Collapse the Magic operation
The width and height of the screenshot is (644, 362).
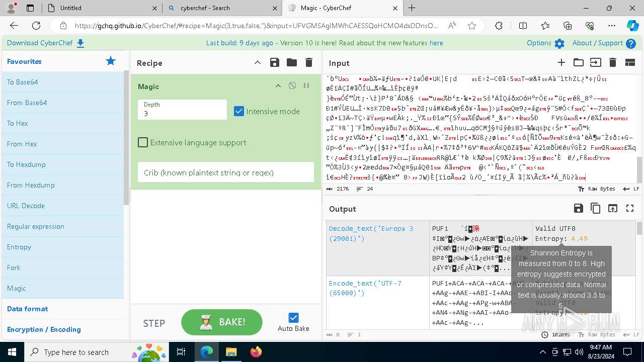[278, 86]
